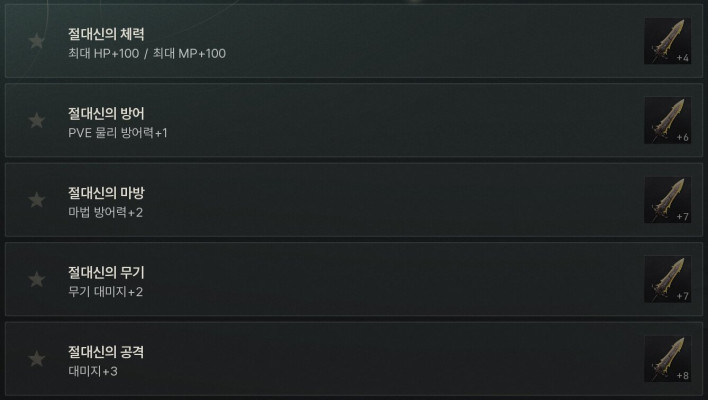708x400 pixels.
Task: Open the 절대신의 방어 title
Action: click(x=106, y=113)
